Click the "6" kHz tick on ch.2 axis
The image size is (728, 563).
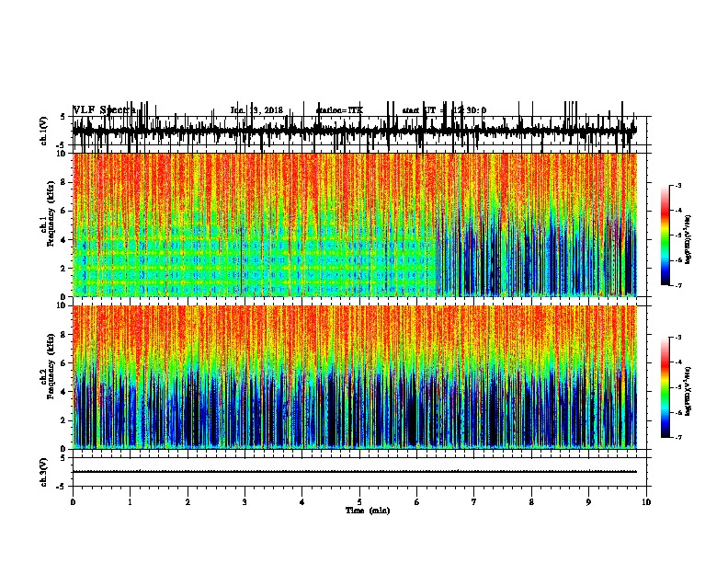[63, 363]
